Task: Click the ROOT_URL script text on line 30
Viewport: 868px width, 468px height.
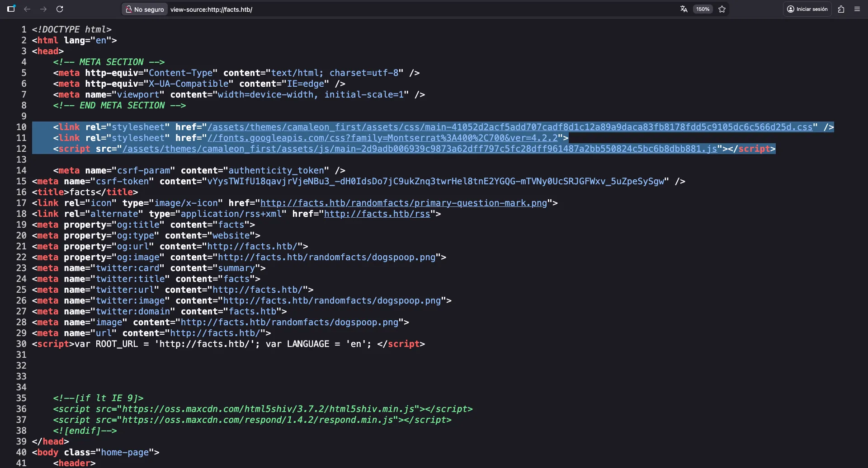Action: click(226, 344)
